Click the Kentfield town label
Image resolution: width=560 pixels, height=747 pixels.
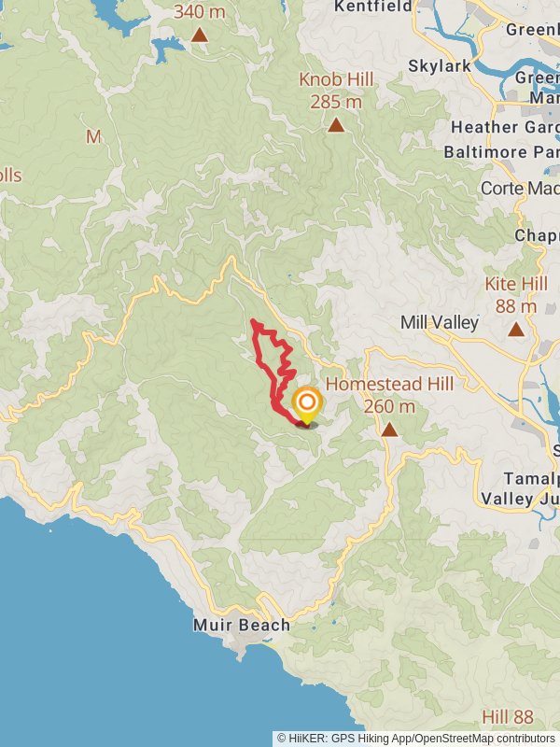[x=373, y=7]
